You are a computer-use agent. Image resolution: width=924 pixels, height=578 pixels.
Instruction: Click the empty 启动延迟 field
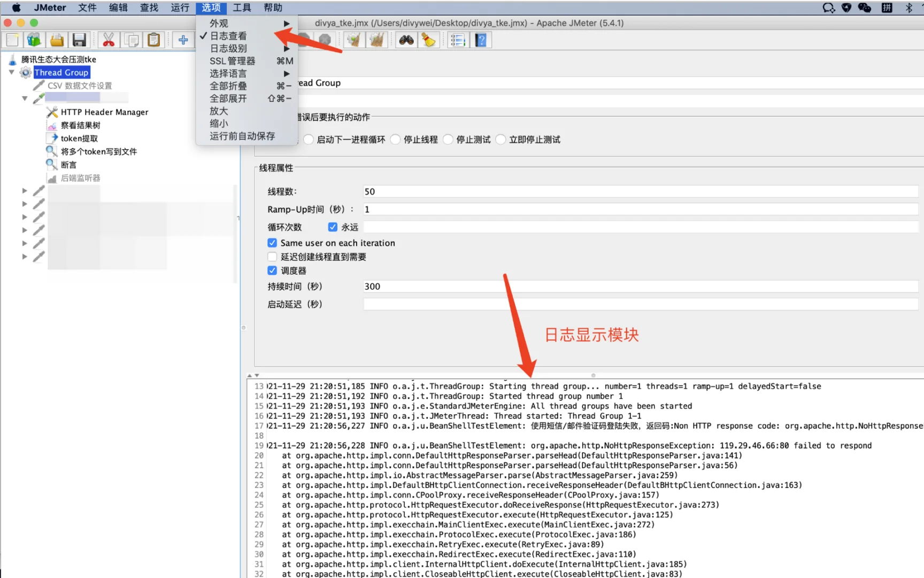click(x=641, y=304)
